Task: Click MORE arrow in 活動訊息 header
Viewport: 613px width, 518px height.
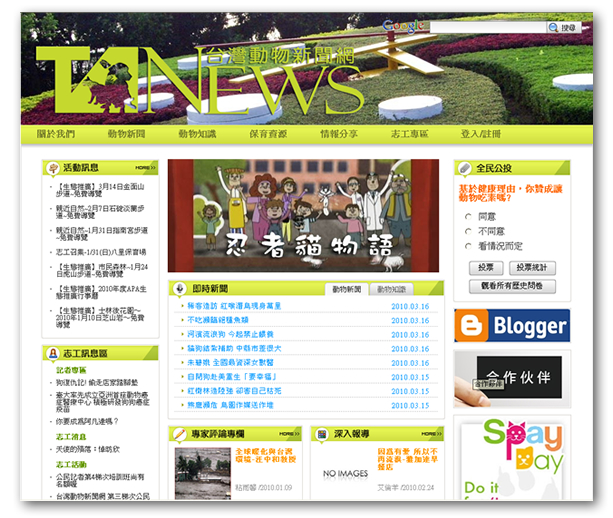Action: (145, 168)
